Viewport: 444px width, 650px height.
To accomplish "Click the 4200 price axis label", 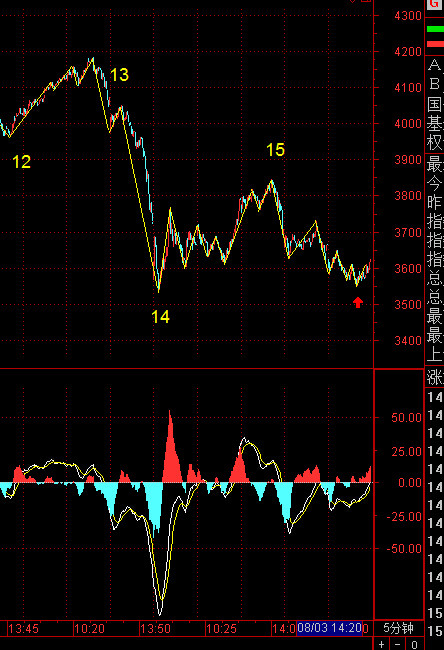I will (408, 52).
